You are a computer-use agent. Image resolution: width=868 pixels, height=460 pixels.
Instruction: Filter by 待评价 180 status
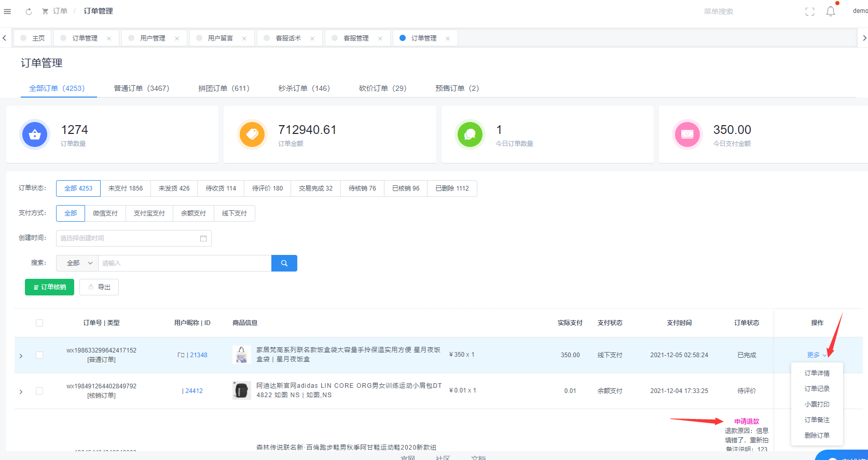pos(268,188)
